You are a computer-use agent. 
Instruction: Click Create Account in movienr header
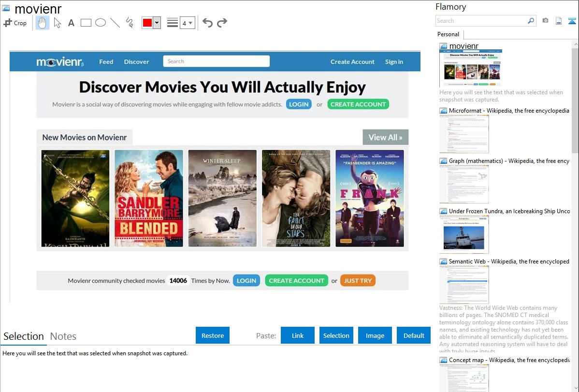tap(352, 62)
